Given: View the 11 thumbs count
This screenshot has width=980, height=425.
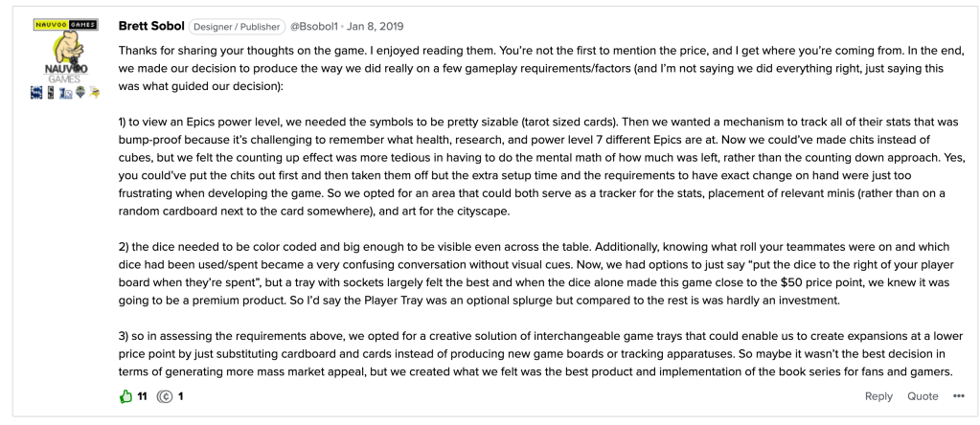Looking at the screenshot, I should pyautogui.click(x=140, y=396).
